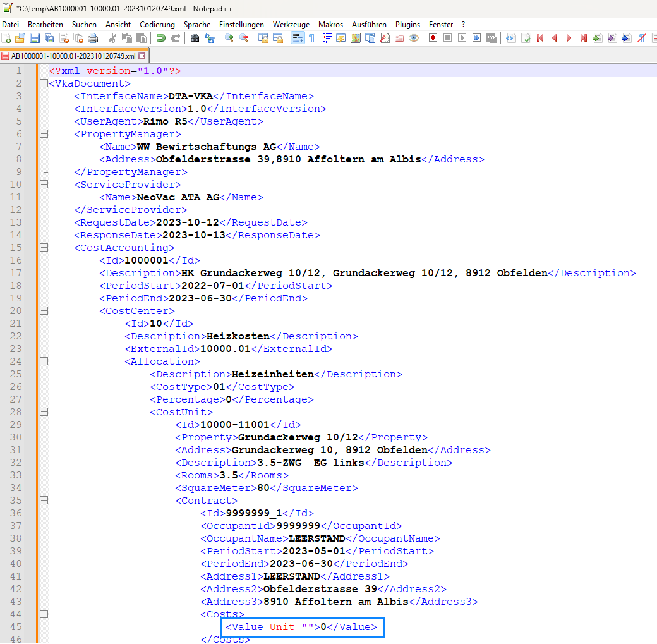The height and width of the screenshot is (644, 657).
Task: Open the Suchen menu
Action: (x=84, y=25)
